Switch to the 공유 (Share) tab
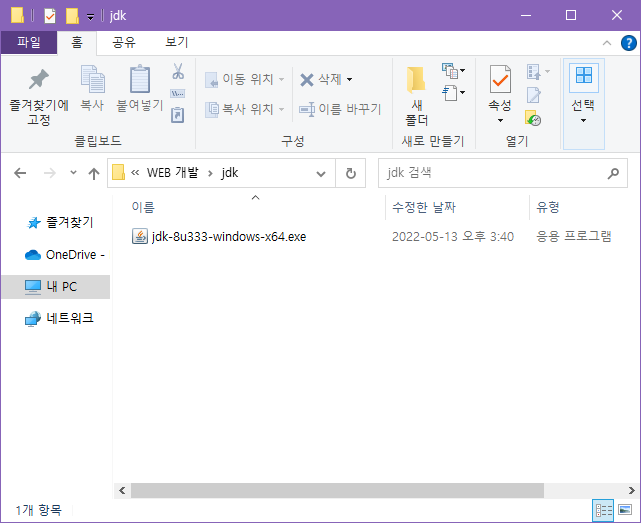 click(x=124, y=43)
